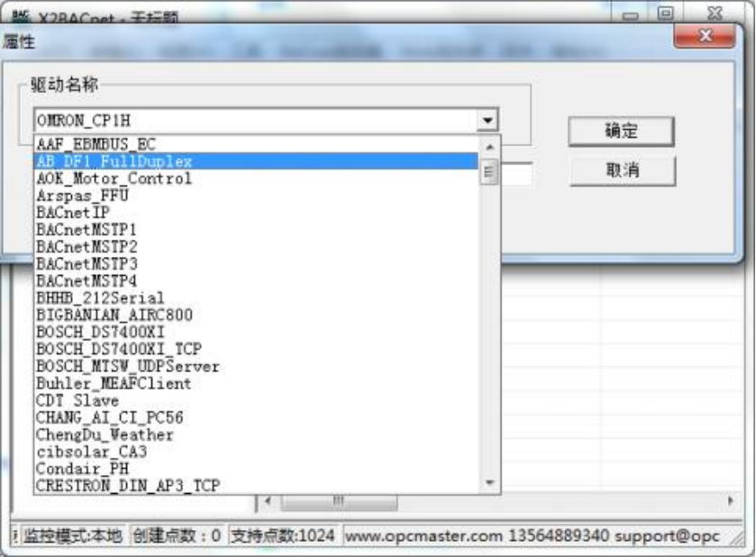The height and width of the screenshot is (557, 756).
Task: Choose AOK_Motor_Control driver
Action: tap(256, 178)
